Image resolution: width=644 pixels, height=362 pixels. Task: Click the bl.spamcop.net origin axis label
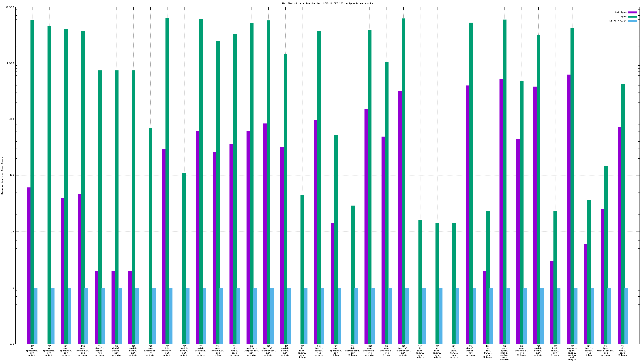coord(167,351)
